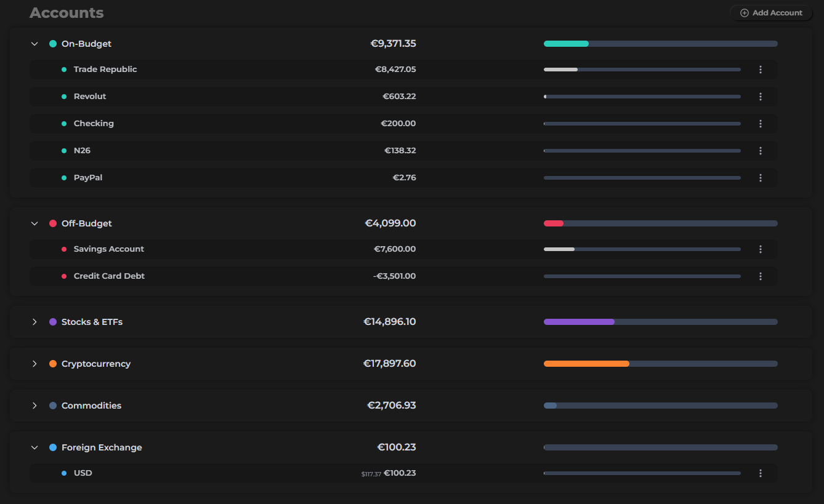Click the teal dot next to On-Budget
The height and width of the screenshot is (504, 824).
point(52,44)
